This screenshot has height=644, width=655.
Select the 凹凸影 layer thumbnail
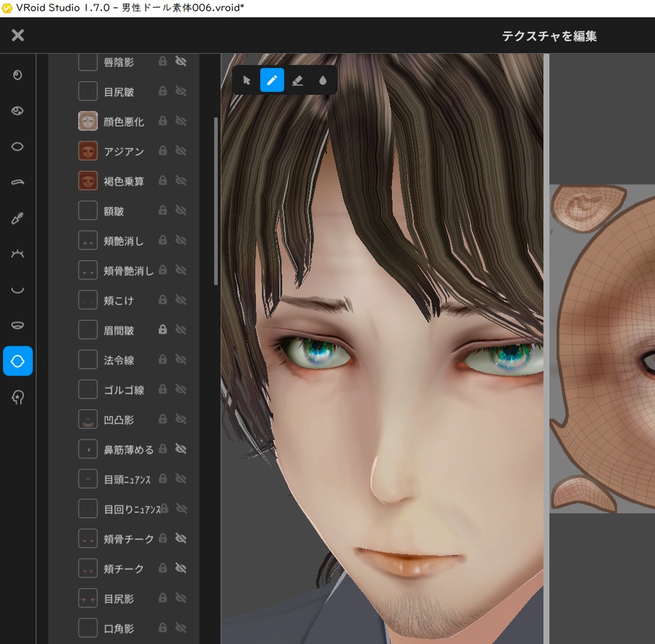[x=88, y=420]
